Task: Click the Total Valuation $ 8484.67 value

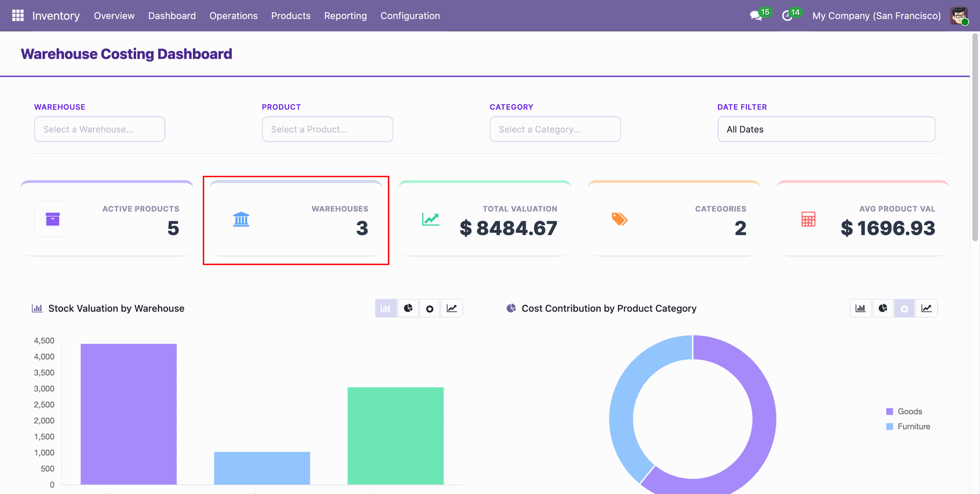Action: [508, 228]
